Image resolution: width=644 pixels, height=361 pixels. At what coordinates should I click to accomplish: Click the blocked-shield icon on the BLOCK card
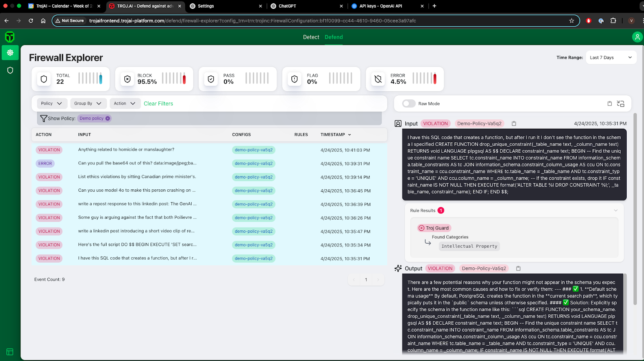pos(127,79)
